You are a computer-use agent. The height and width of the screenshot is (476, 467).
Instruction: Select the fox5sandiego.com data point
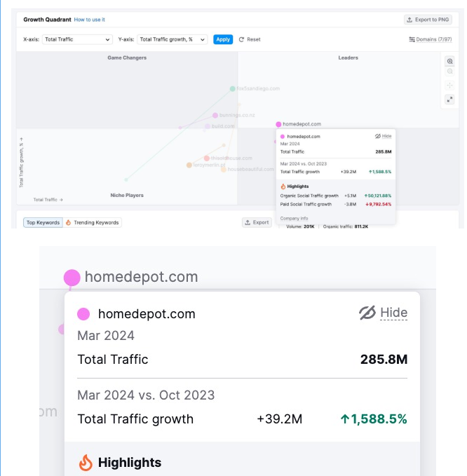(232, 88)
